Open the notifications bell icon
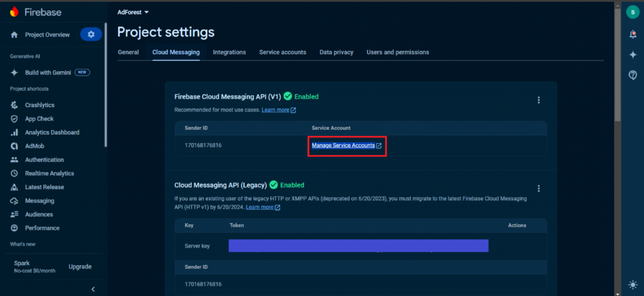The width and height of the screenshot is (644, 296). tap(633, 35)
